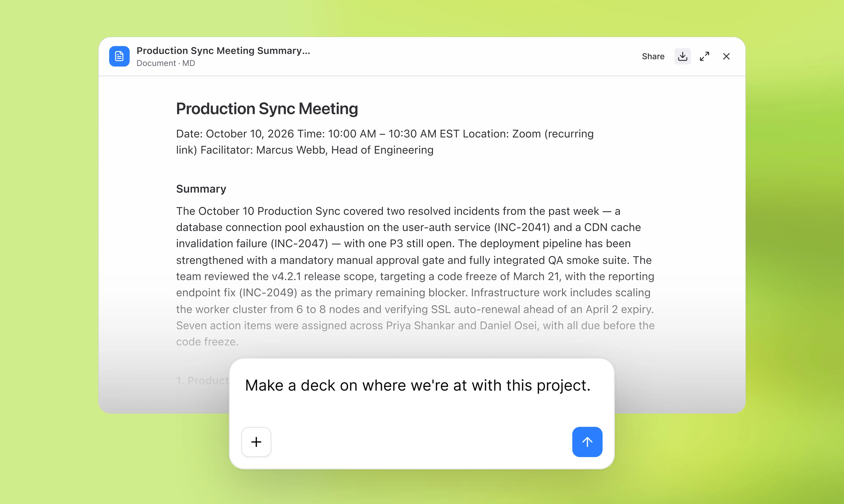Screen dimensions: 844x504
Task: Click the faded '1. Product' section heading
Action: pyautogui.click(x=203, y=381)
